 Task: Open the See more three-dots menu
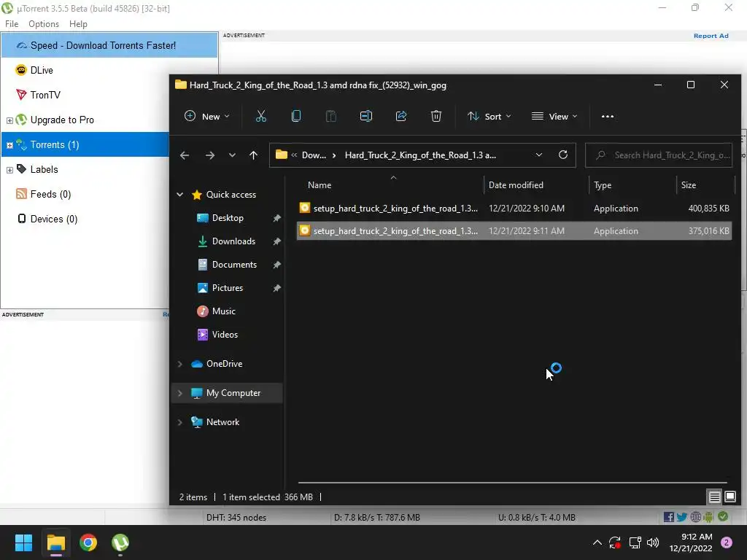click(608, 116)
